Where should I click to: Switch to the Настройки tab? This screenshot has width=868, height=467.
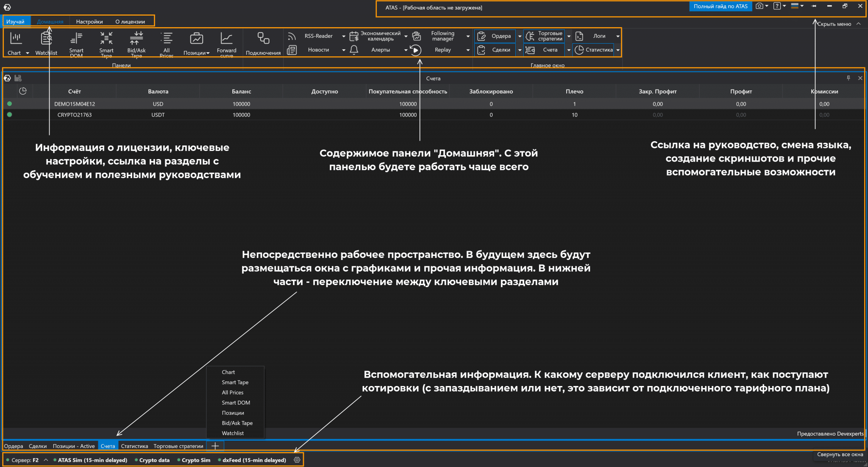click(89, 22)
